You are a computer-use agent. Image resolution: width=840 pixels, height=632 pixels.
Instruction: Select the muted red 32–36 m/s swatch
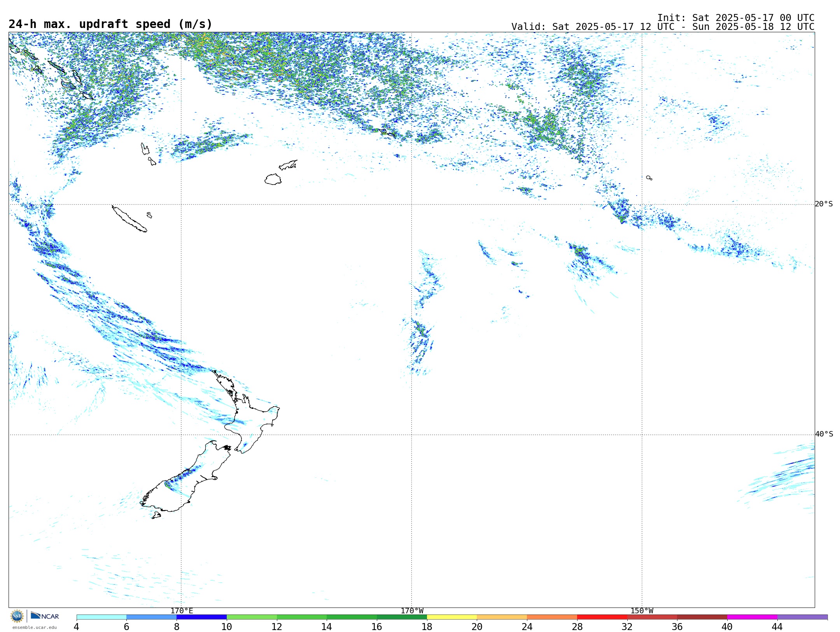tap(652, 617)
